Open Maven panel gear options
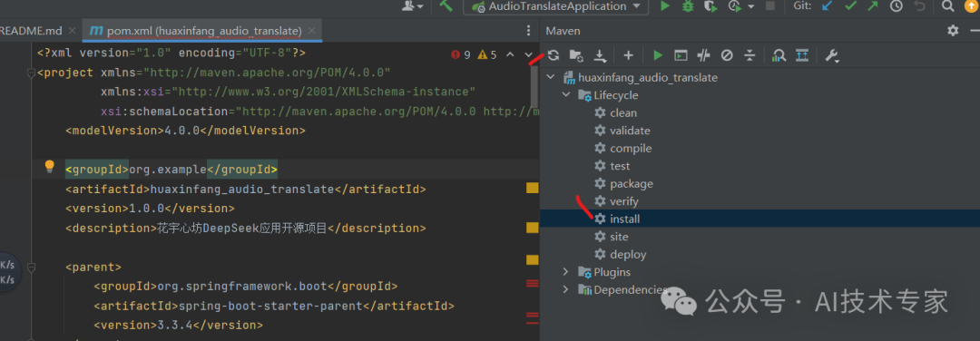The image size is (980, 341). (953, 30)
